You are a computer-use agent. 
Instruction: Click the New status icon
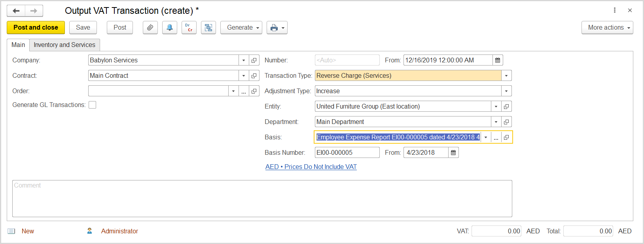[x=11, y=231]
